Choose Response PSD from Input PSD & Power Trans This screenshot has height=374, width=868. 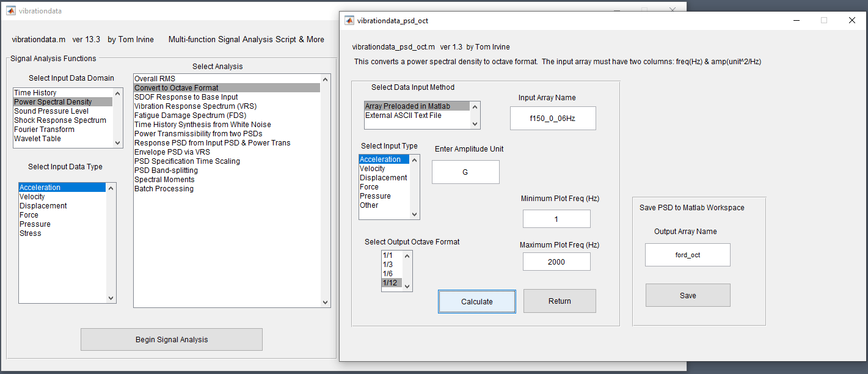tap(227, 143)
